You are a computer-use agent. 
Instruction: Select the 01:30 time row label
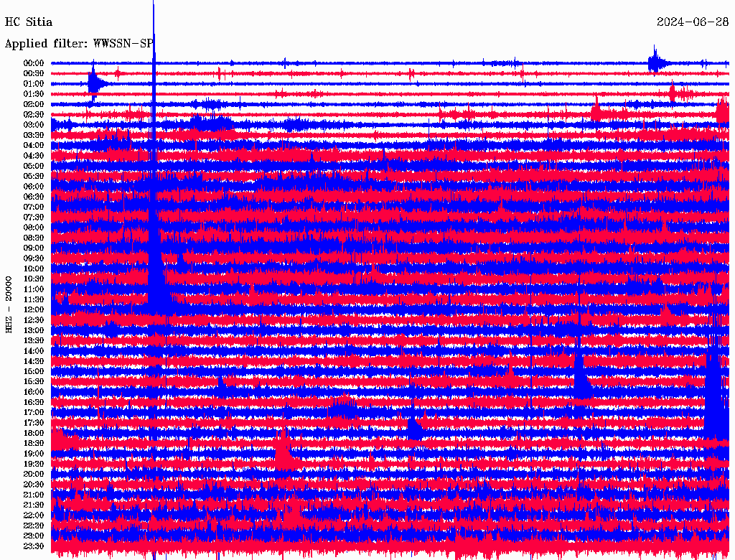coord(34,94)
